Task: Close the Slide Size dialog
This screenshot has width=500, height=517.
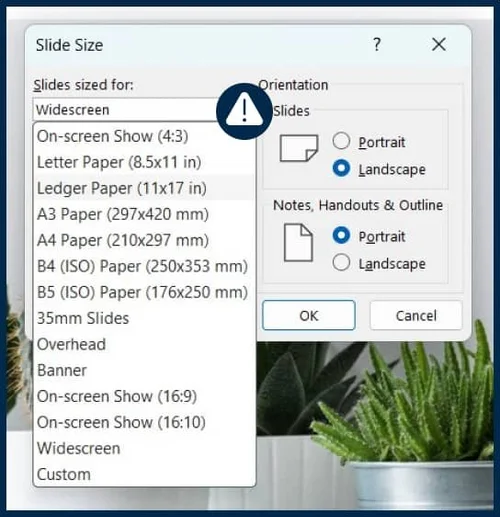Action: tap(439, 44)
